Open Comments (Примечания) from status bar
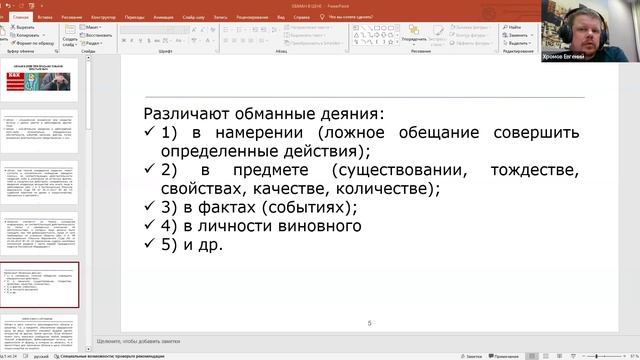 [503, 356]
